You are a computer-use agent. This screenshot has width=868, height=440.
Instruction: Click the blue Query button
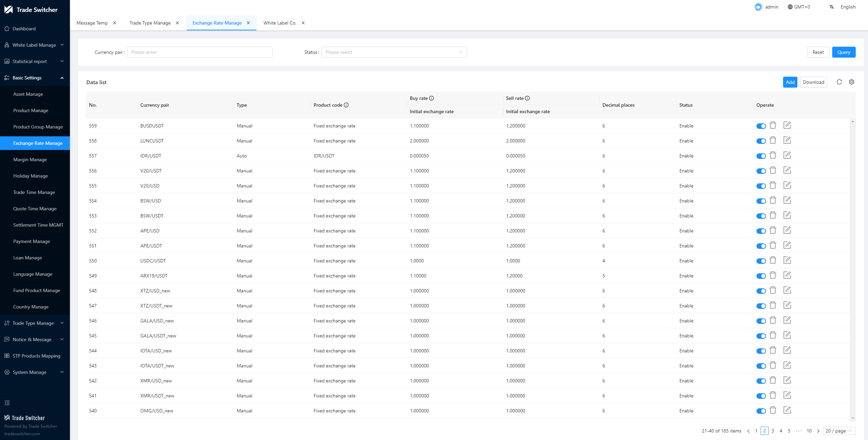coord(843,52)
